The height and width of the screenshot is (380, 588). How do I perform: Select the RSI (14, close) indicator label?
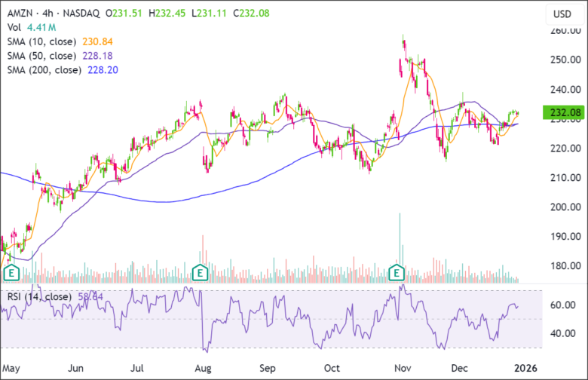39,297
